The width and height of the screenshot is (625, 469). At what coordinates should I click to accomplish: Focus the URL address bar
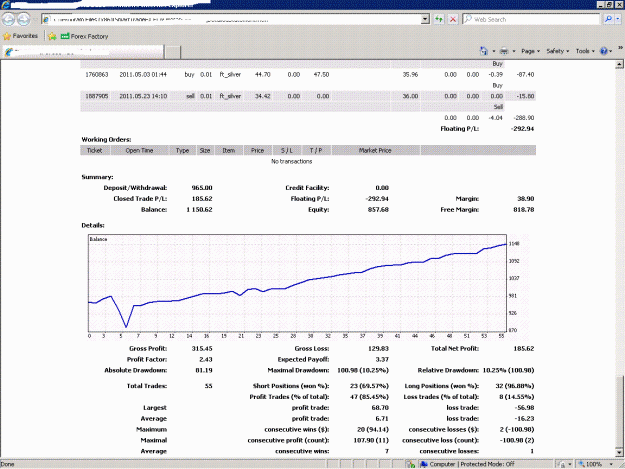tap(231, 19)
